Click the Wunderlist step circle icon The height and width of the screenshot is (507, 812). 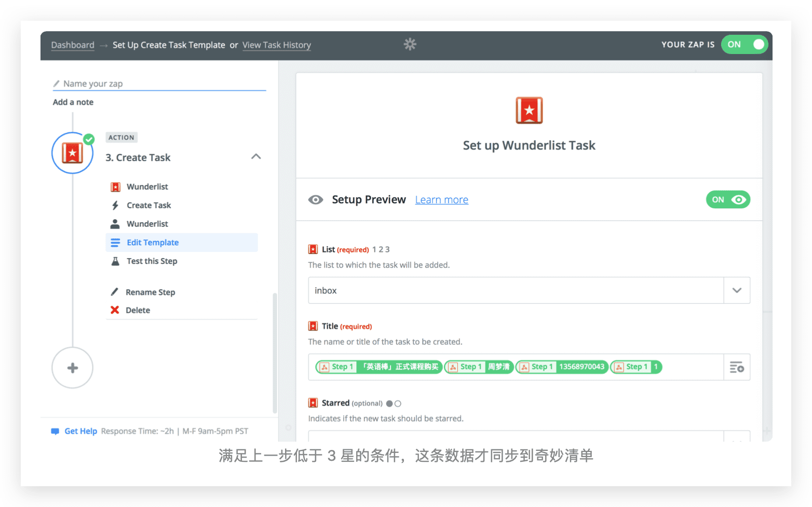coord(72,153)
